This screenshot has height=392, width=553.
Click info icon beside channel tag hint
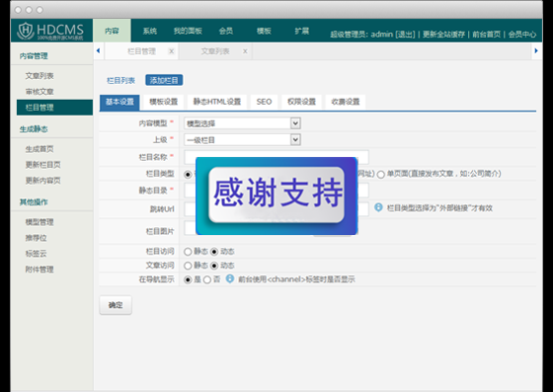(230, 278)
